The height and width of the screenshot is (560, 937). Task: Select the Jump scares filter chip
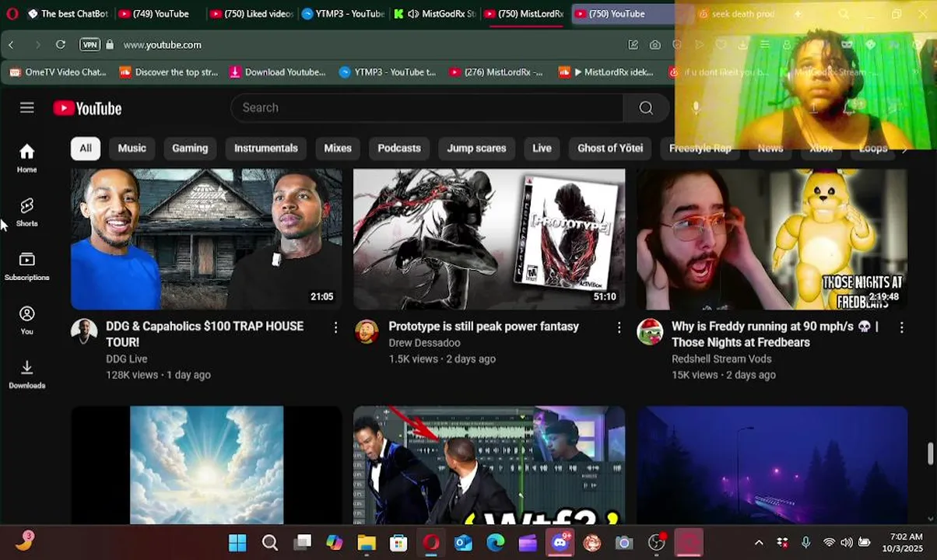click(x=476, y=148)
